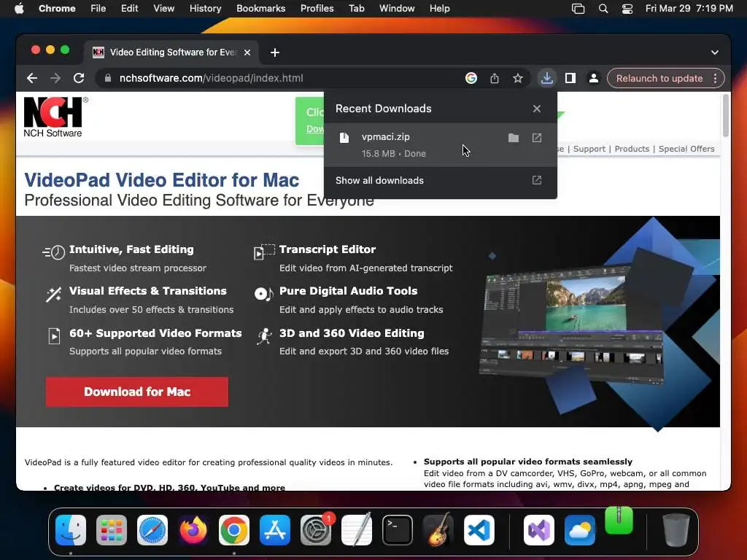Open the Edit menu

point(130,9)
